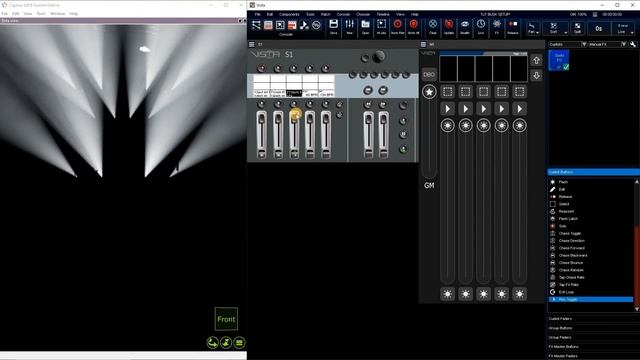The image size is (640, 360).
Task: Collapse the Cuelist Buttons section header
Action: [593, 172]
